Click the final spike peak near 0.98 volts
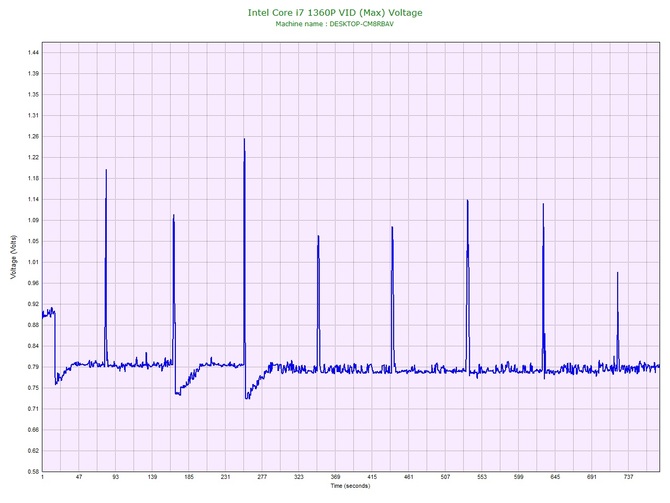 coord(617,273)
